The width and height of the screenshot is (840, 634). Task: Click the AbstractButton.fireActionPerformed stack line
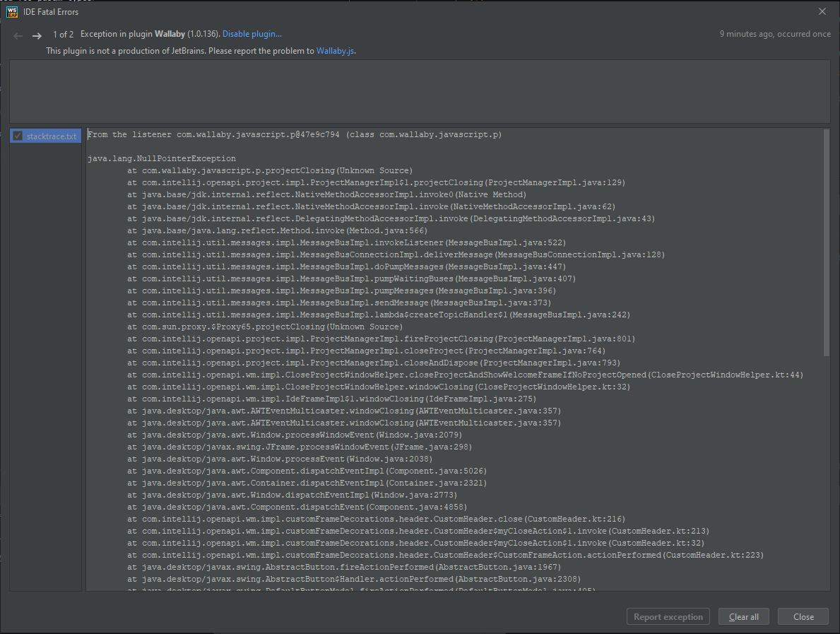click(x=345, y=567)
